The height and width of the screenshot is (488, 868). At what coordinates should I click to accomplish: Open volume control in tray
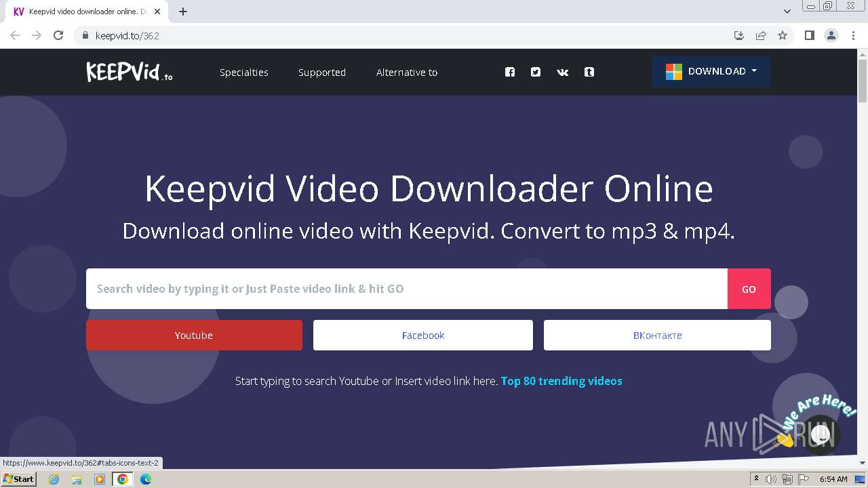(x=771, y=479)
